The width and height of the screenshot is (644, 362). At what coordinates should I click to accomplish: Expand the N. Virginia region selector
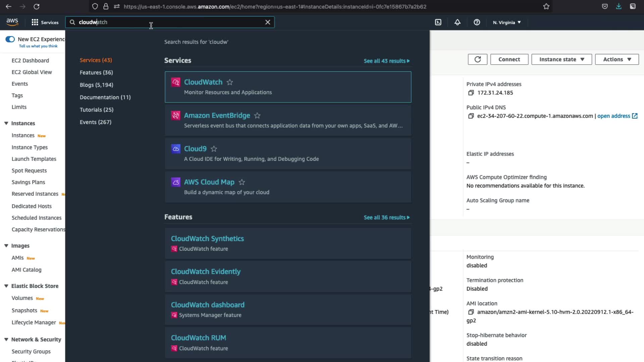(x=506, y=22)
